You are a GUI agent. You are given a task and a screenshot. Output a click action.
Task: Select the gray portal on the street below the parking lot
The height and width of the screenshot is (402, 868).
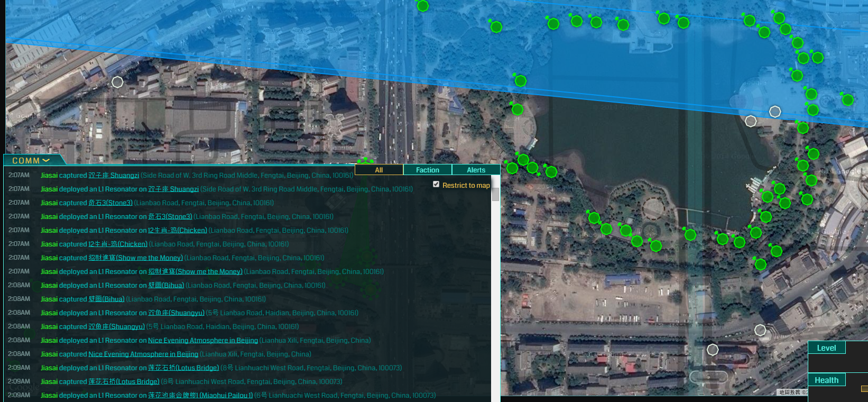click(760, 330)
